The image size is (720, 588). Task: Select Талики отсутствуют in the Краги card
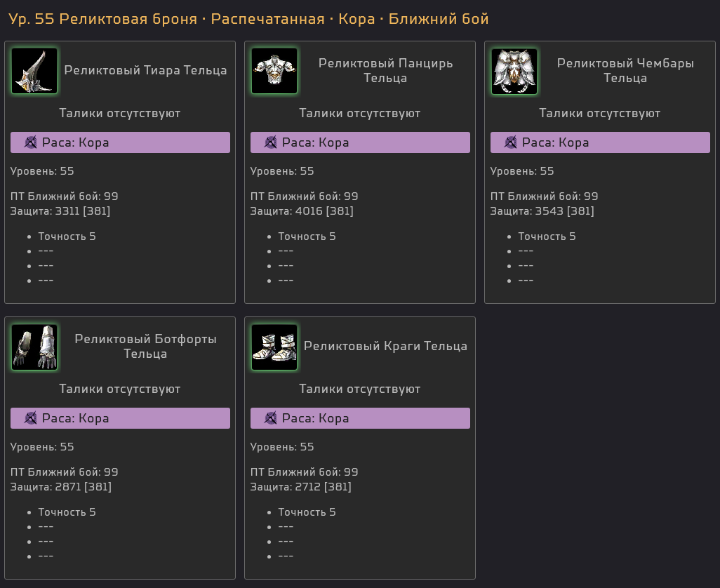tap(360, 389)
